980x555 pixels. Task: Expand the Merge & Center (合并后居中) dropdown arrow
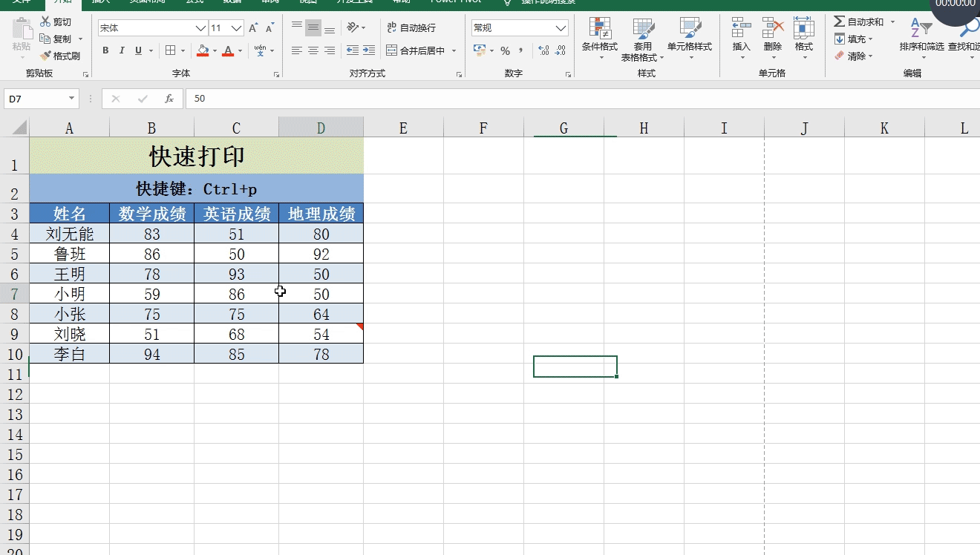point(454,50)
